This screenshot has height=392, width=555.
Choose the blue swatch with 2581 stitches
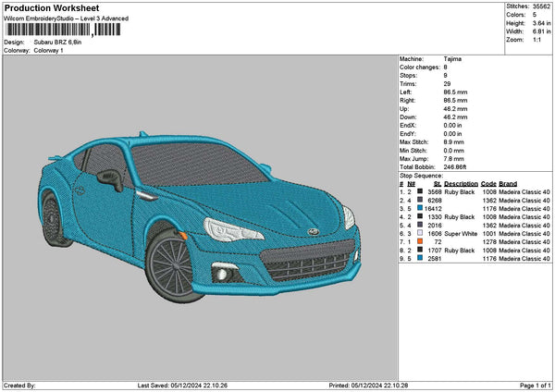tap(420, 259)
